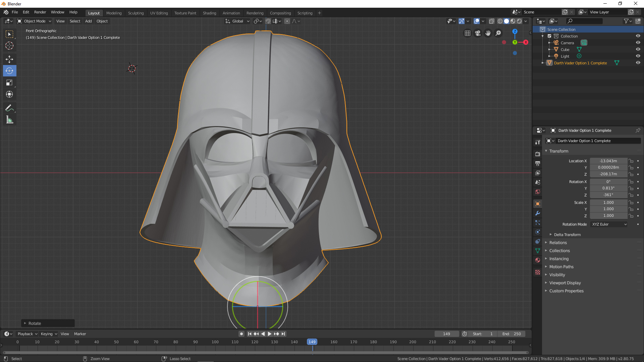Select the Annotate tool

[9, 108]
